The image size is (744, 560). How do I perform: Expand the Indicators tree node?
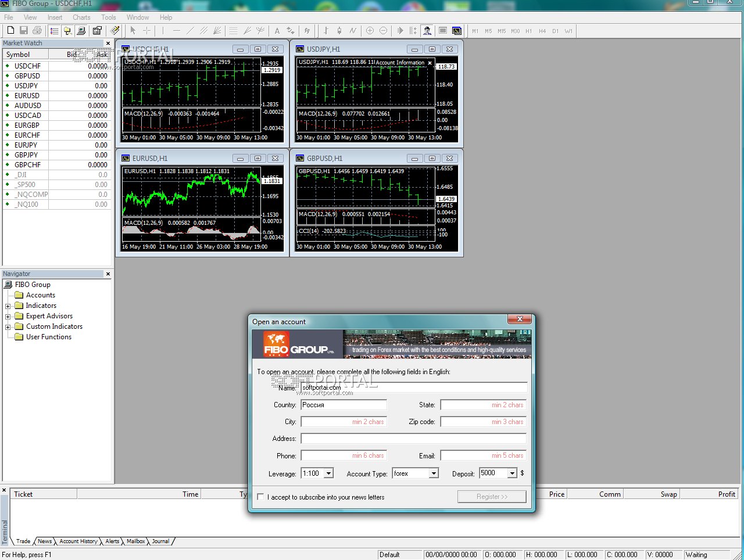(8, 306)
